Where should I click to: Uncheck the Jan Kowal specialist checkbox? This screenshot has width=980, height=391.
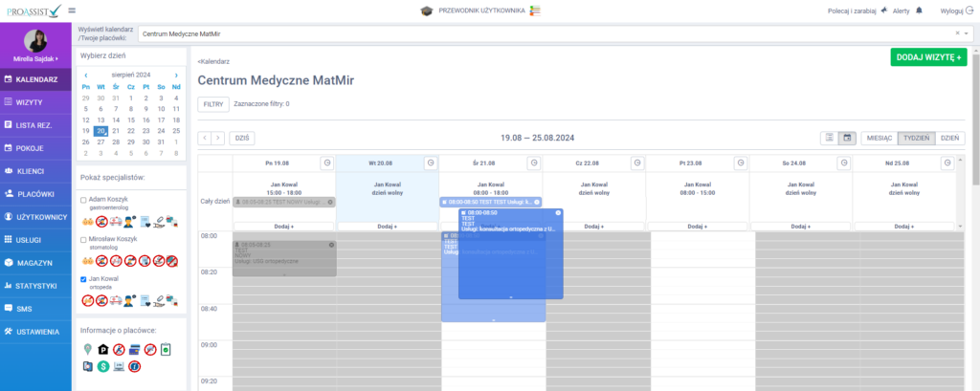[x=84, y=279]
